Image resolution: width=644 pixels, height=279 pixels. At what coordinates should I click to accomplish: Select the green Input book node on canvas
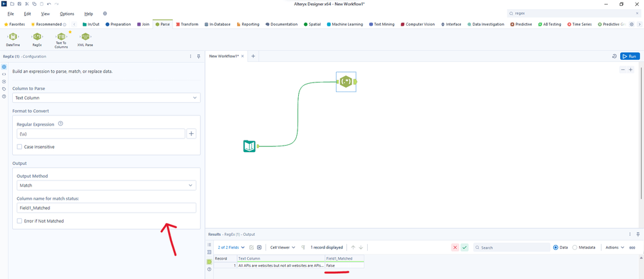tap(250, 146)
